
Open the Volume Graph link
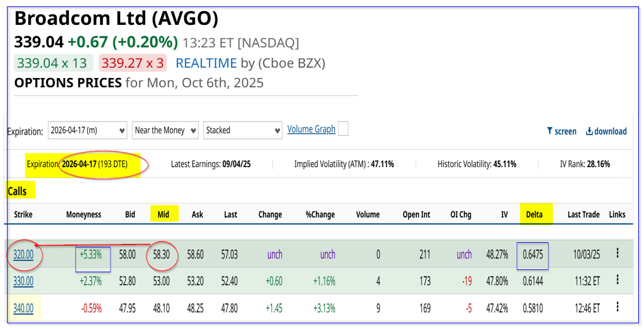(x=311, y=130)
